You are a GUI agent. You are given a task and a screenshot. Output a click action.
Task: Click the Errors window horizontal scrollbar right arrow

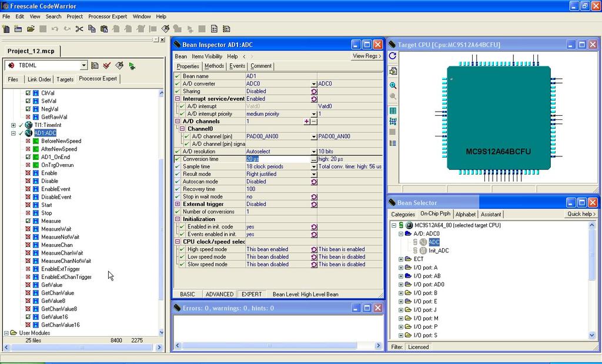(378, 346)
